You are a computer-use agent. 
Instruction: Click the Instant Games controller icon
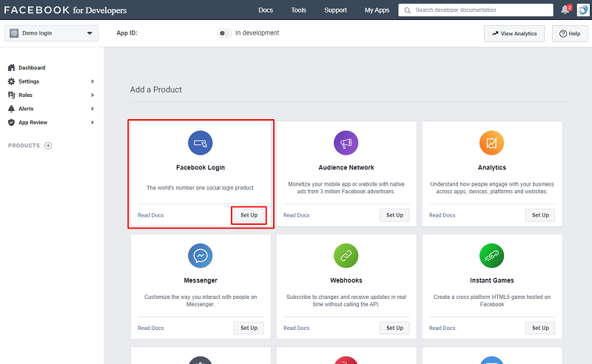[x=491, y=256]
